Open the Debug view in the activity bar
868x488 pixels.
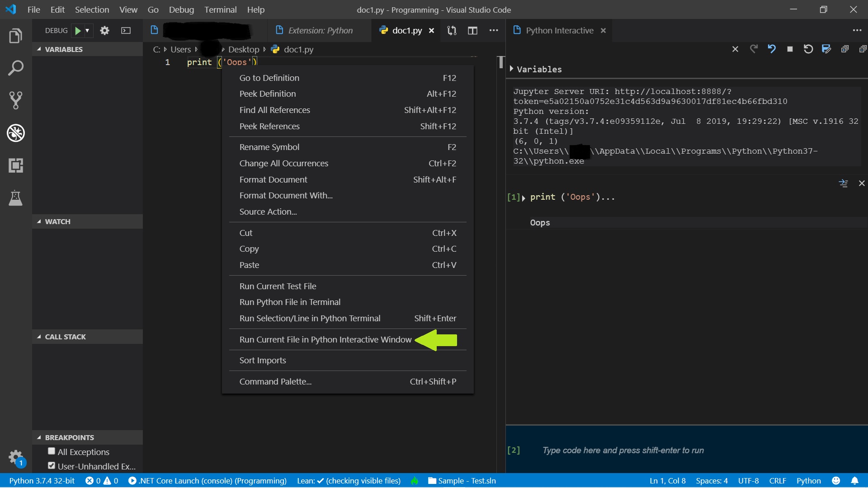[16, 133]
